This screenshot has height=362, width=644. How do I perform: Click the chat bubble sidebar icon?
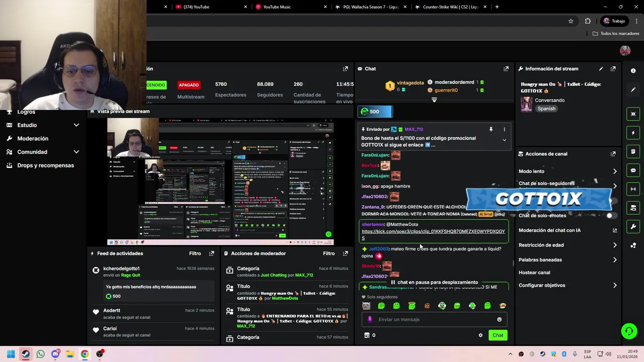[x=633, y=170]
